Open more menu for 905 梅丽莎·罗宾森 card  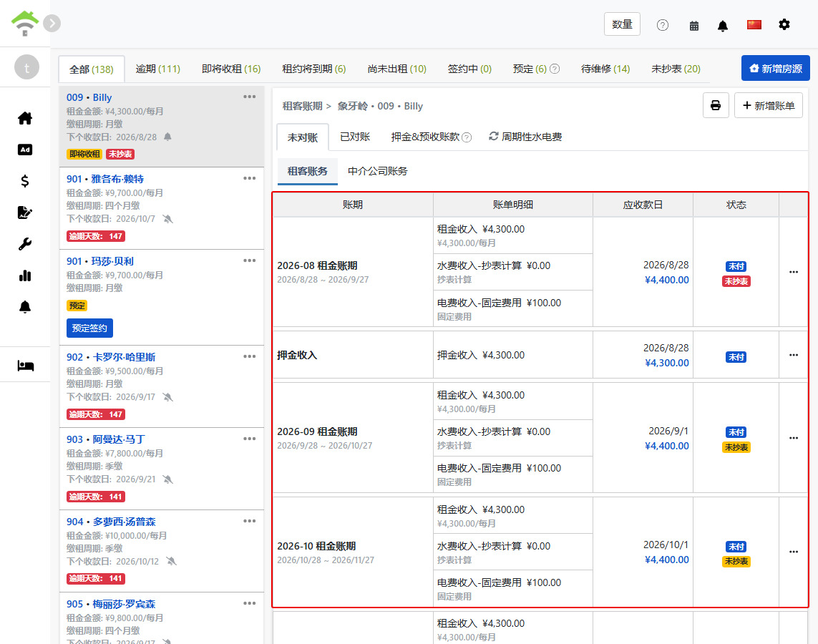pos(249,603)
